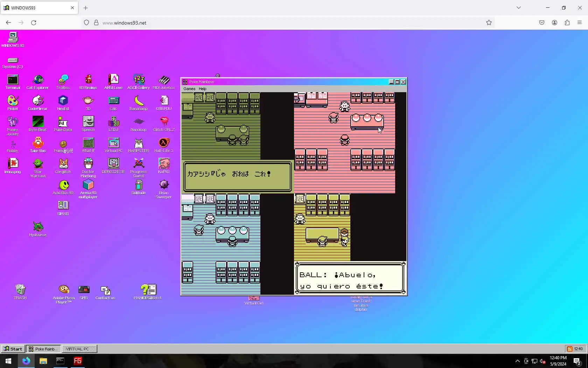The width and height of the screenshot is (588, 368).
Task: Open the Nanoloop icon
Action: (x=139, y=124)
